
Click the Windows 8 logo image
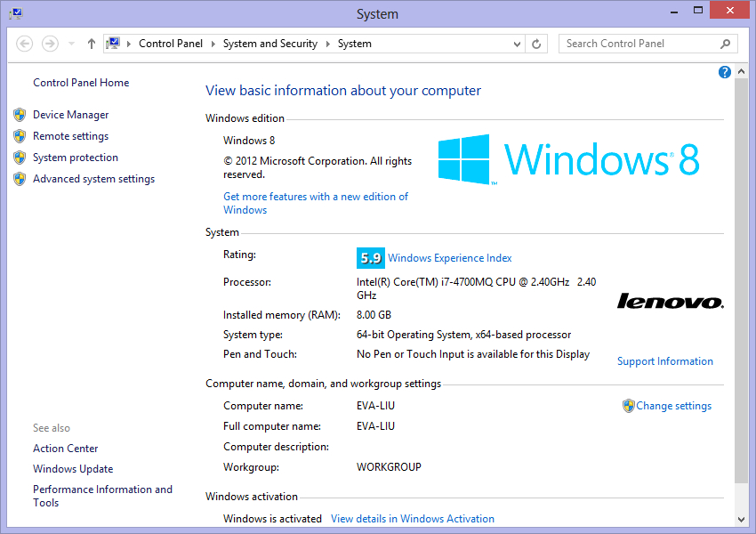[x=568, y=159]
